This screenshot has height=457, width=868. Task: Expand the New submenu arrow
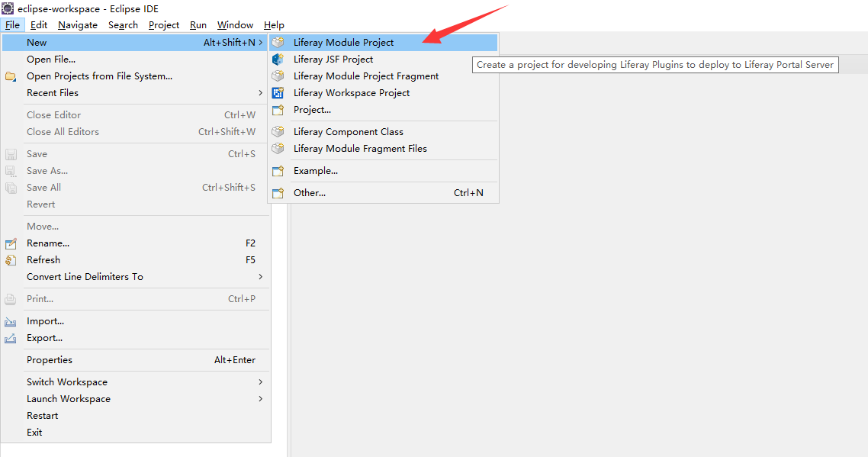[x=260, y=42]
